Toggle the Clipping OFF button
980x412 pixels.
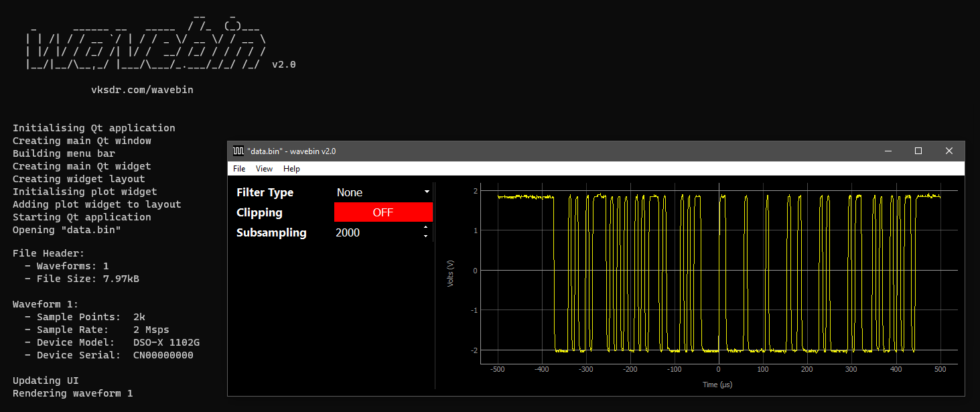pos(383,212)
